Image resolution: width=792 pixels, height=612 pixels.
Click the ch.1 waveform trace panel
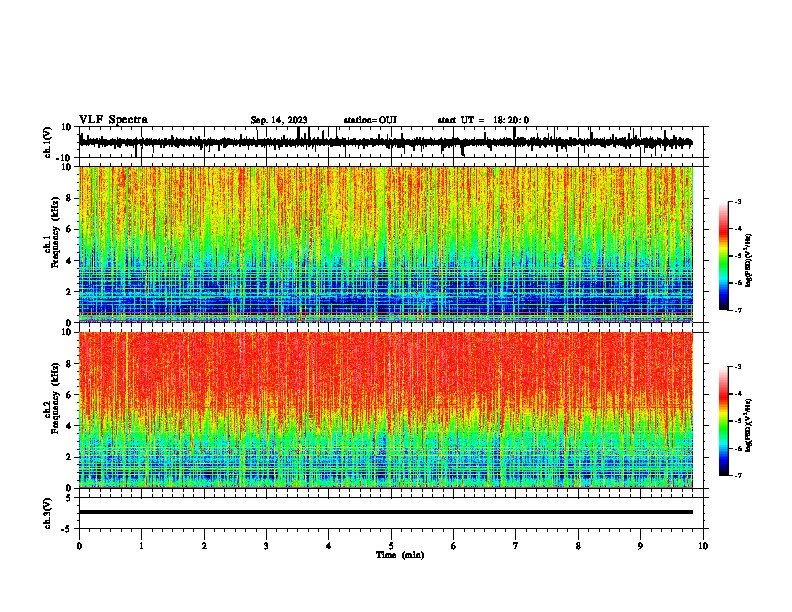pyautogui.click(x=391, y=142)
